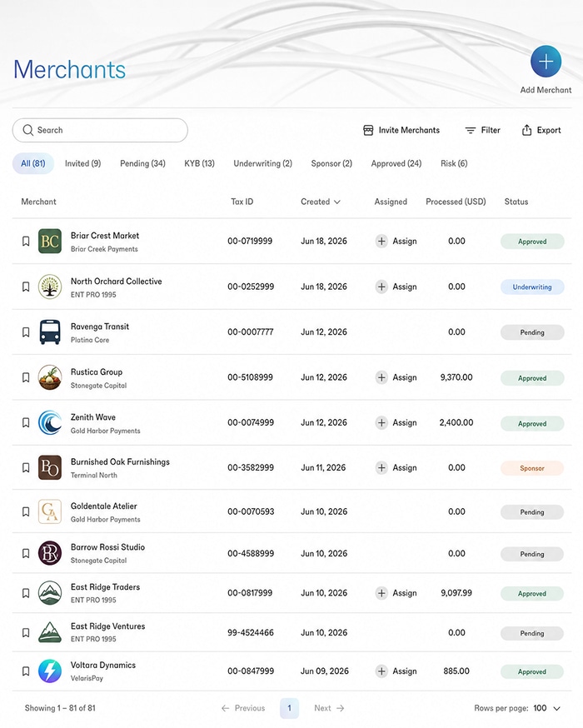
Task: Bookmark North Orchard Collective
Action: (26, 287)
